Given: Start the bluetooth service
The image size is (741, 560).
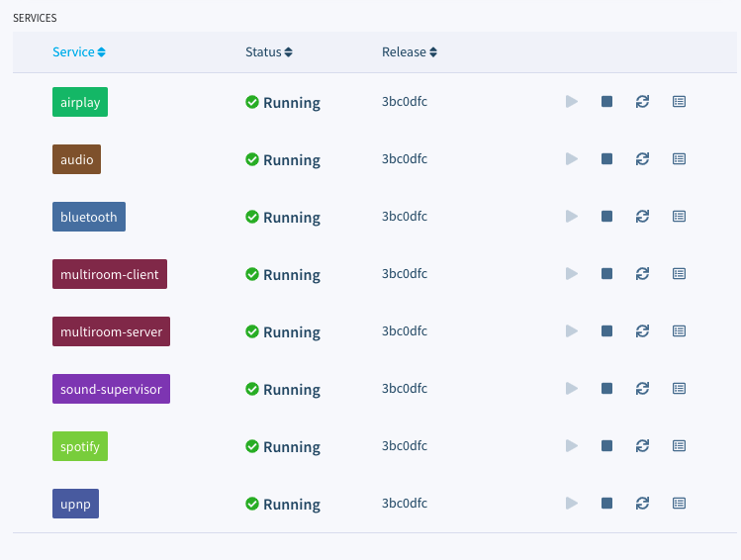Looking at the screenshot, I should pyautogui.click(x=572, y=217).
